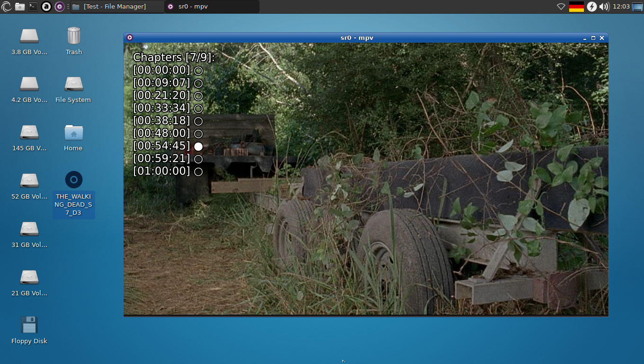Launch the file manager from panel
The height and width of the screenshot is (364, 644).
point(20,7)
